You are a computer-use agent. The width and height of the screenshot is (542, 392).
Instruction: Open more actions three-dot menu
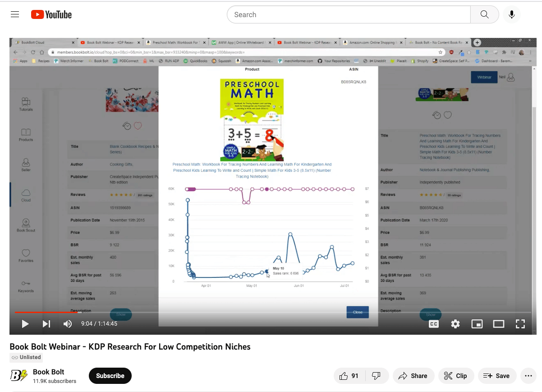point(528,376)
